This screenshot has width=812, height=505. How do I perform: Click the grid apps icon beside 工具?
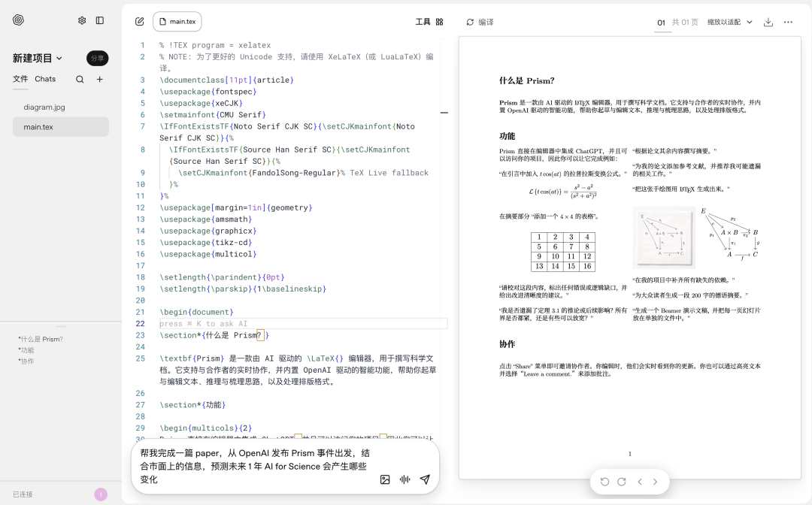(x=440, y=22)
